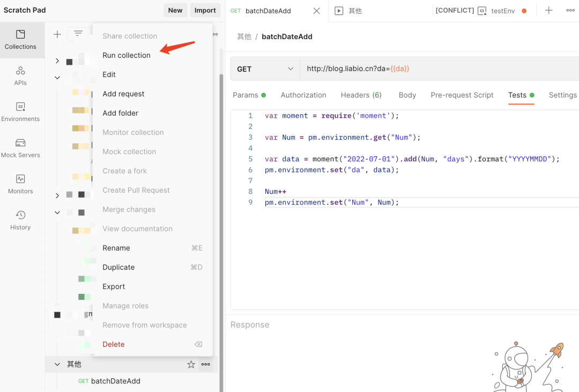This screenshot has width=579, height=392.
Task: Click Manage roles menu entry
Action: [152, 306]
